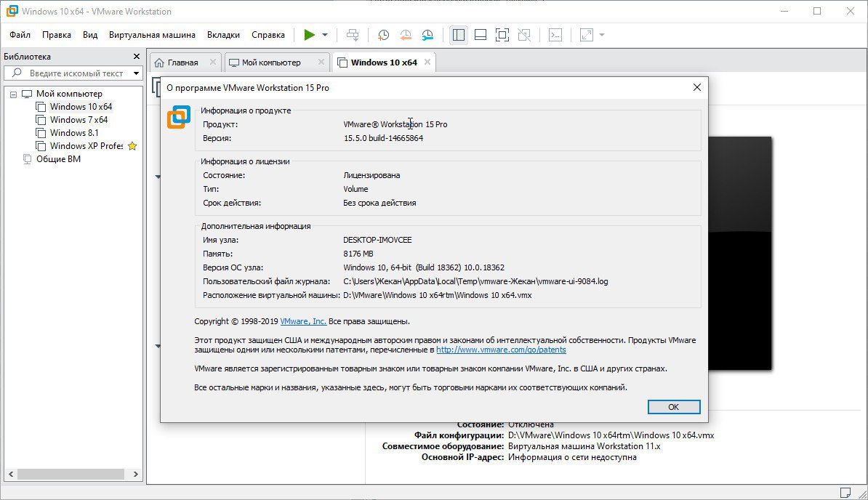The width and height of the screenshot is (868, 500).
Task: Close the Мой компьютер tab
Action: tap(321, 62)
